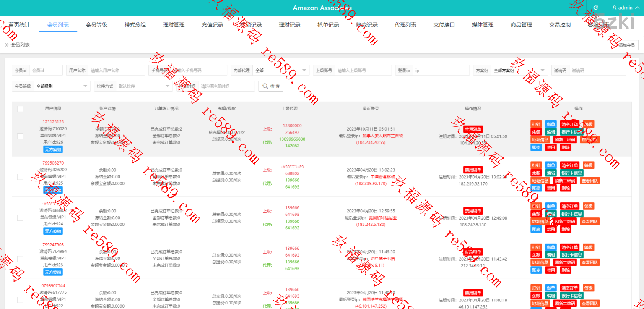Viewport: 644px width, 309px height.
Task: Click 无方案组 tag for user 123123123
Action: 53,149
